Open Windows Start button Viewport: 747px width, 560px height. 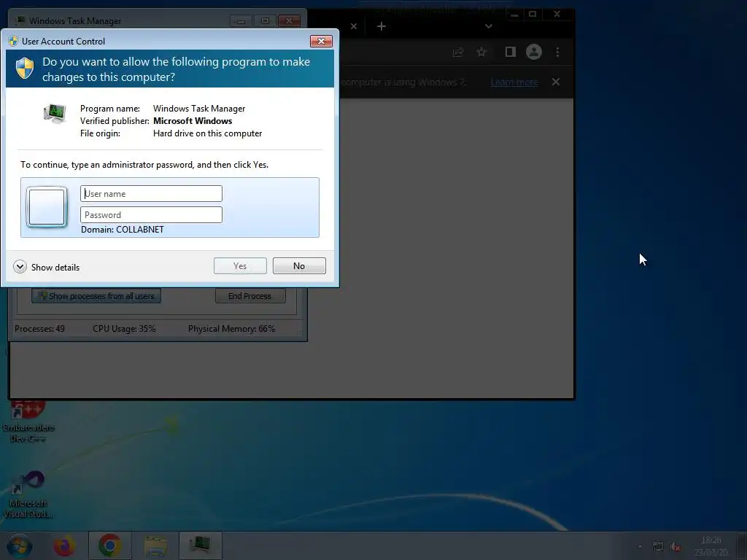[x=18, y=545]
